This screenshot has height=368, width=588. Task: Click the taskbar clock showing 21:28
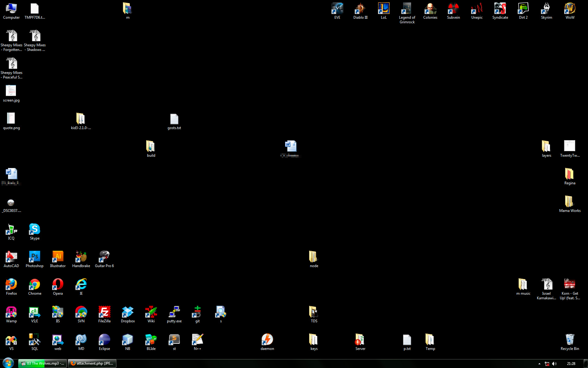click(x=571, y=364)
